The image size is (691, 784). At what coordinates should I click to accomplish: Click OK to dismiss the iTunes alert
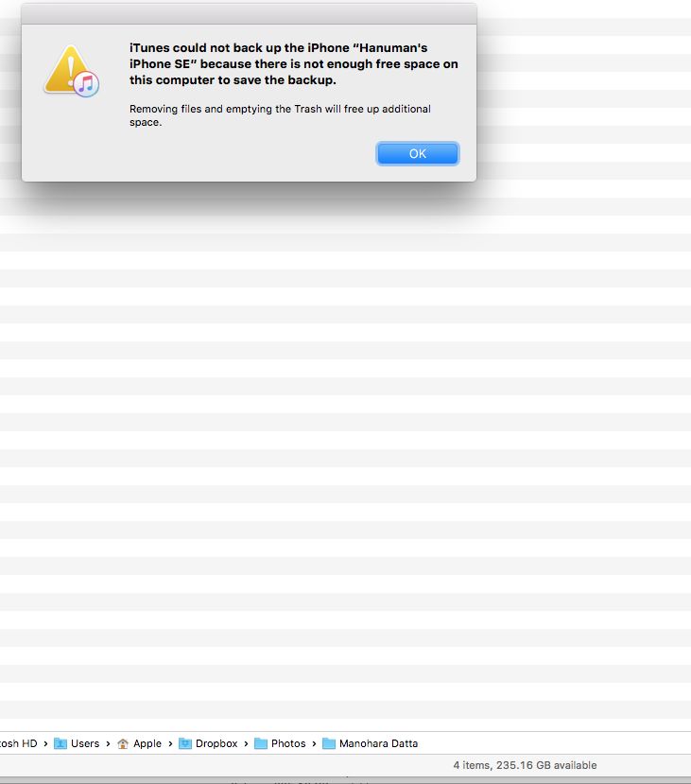coord(418,153)
